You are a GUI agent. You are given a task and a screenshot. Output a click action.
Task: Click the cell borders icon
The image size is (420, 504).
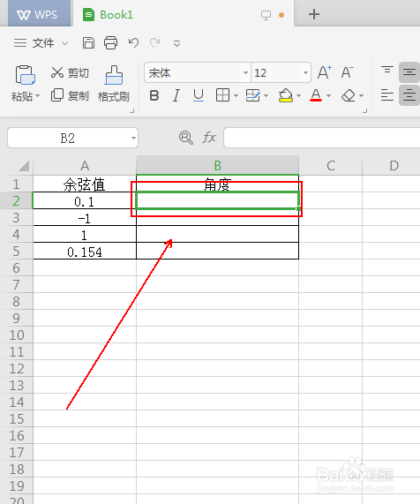(222, 95)
